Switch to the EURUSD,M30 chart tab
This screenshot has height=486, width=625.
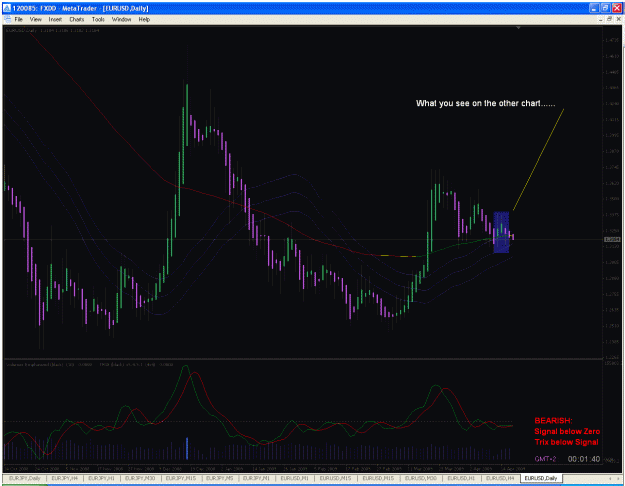[421, 478]
